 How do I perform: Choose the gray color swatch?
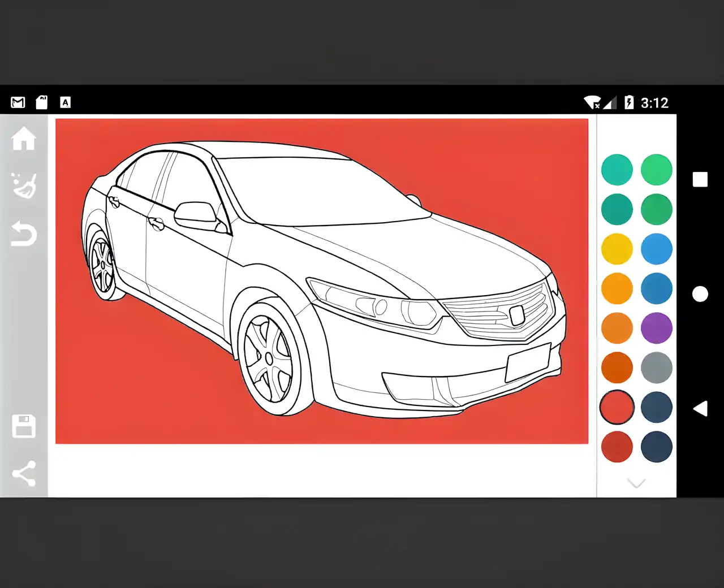[x=656, y=367]
